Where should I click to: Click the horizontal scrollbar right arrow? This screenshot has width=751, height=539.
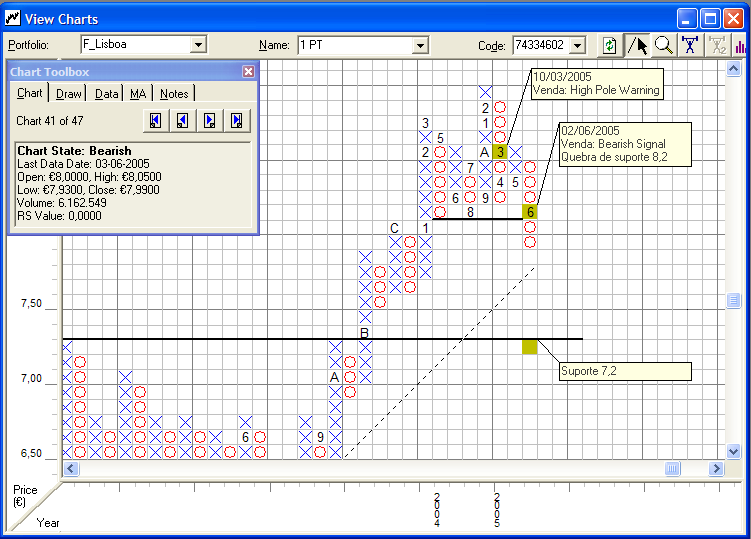[716, 468]
